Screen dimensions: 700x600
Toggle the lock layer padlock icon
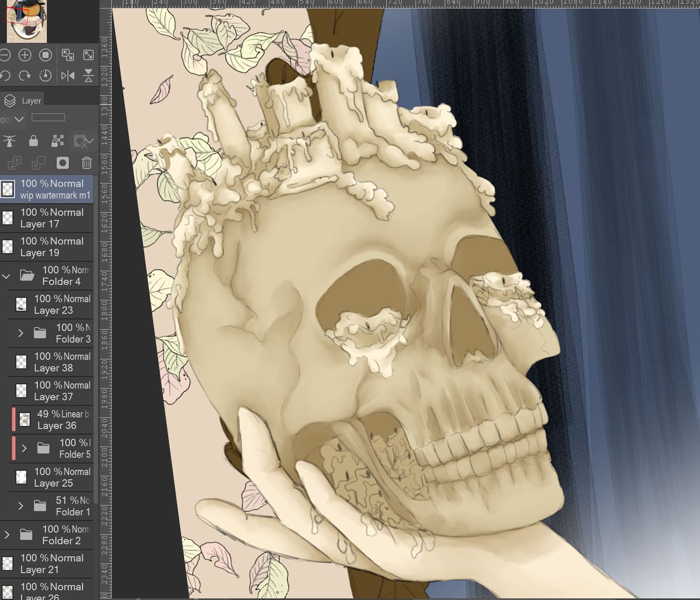[33, 141]
